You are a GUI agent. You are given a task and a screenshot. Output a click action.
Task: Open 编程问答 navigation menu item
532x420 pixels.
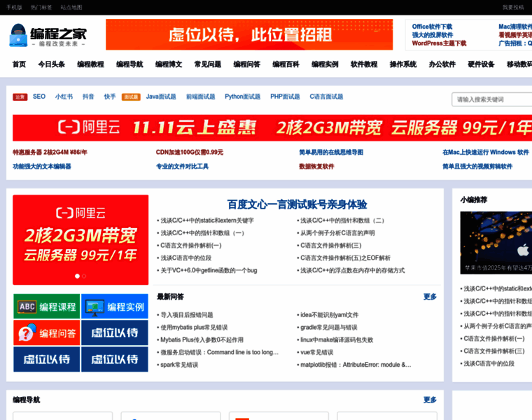pyautogui.click(x=246, y=64)
